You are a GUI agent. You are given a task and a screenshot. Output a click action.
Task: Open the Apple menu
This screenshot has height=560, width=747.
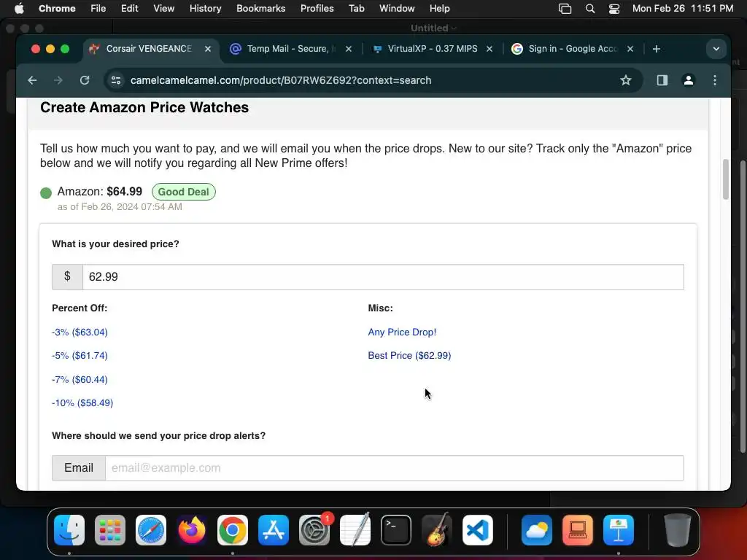tap(19, 9)
